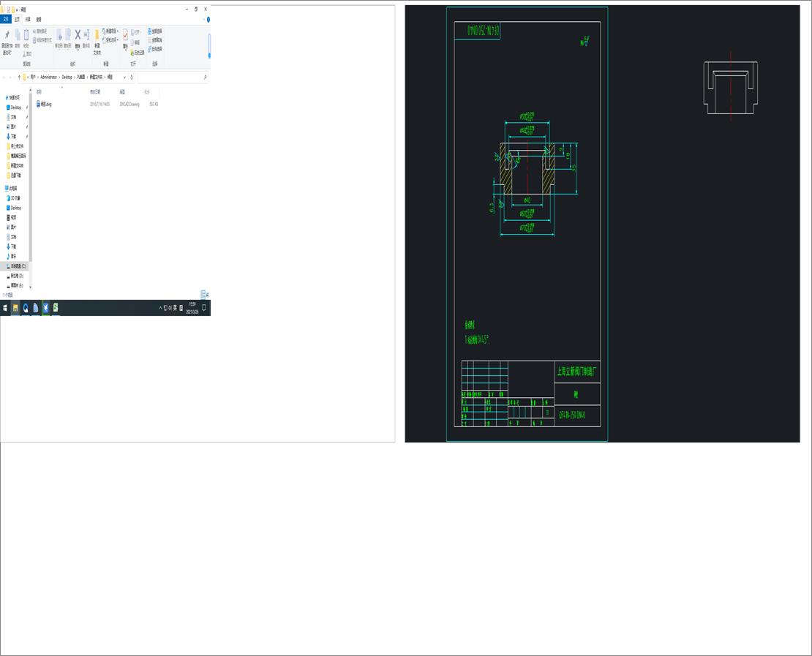Click the blue Help icon in Explorer
The image size is (812, 656).
[x=208, y=20]
